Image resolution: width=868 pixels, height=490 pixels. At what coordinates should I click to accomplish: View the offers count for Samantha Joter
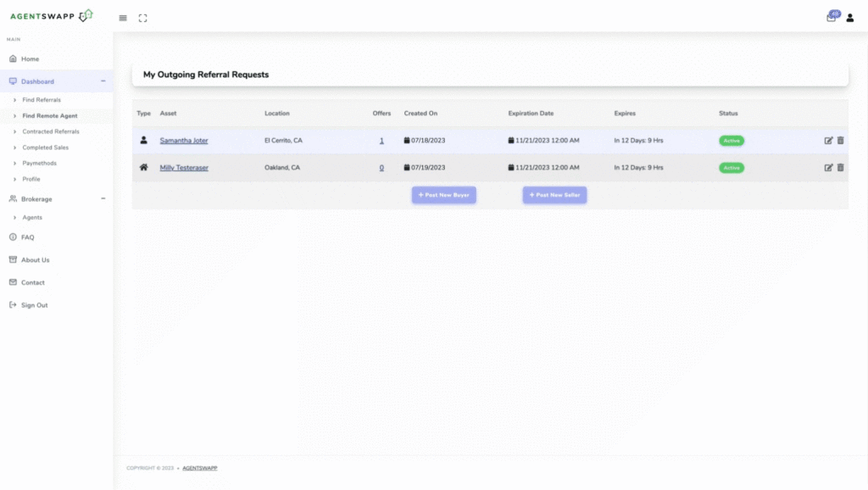coord(381,141)
